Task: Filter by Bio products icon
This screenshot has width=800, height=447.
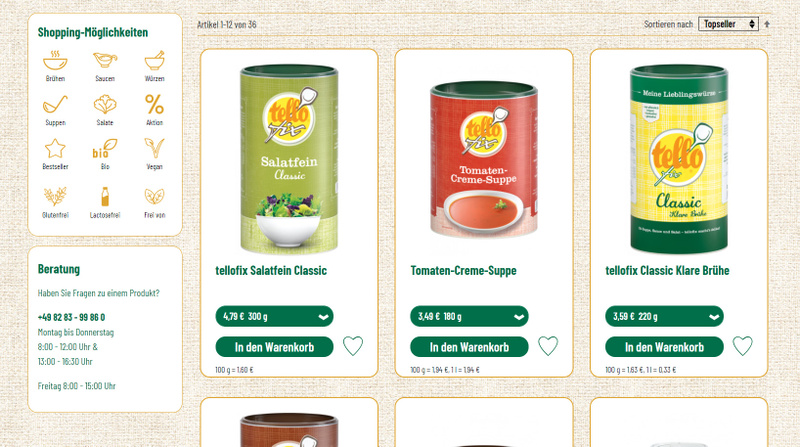Action: point(105,148)
